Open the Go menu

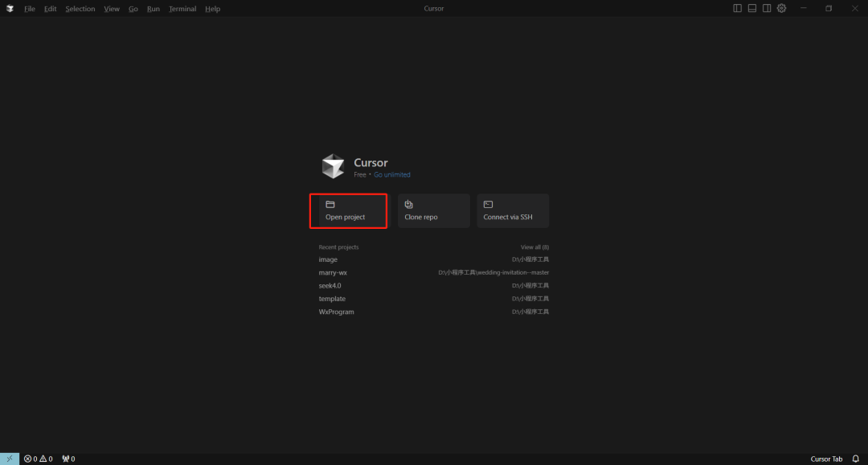pyautogui.click(x=133, y=9)
